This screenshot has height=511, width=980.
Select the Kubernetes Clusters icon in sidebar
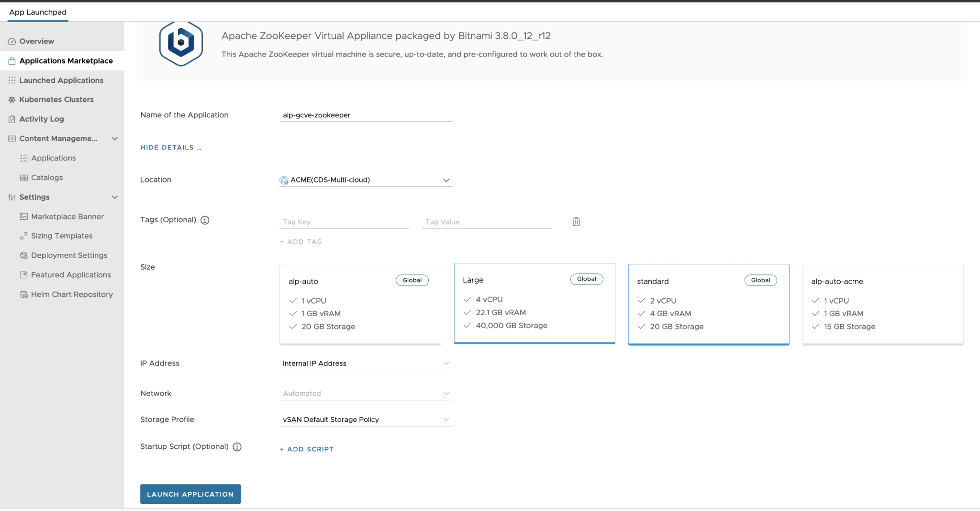coord(11,99)
